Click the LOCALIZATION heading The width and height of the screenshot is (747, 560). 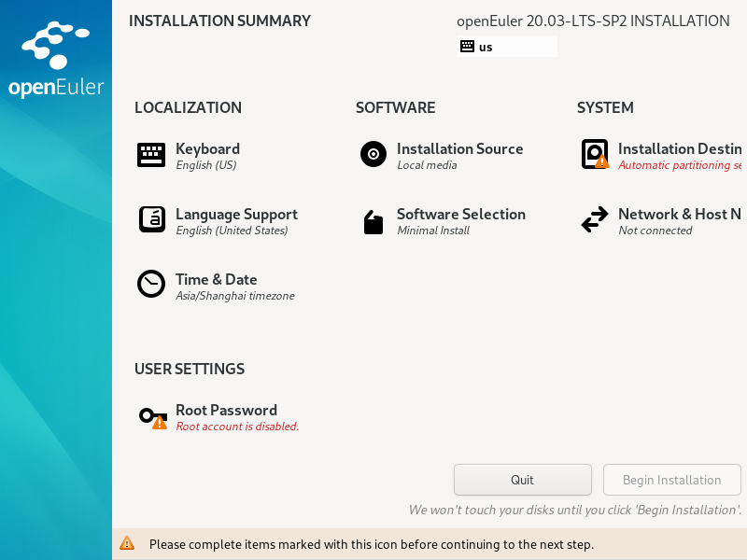point(189,107)
